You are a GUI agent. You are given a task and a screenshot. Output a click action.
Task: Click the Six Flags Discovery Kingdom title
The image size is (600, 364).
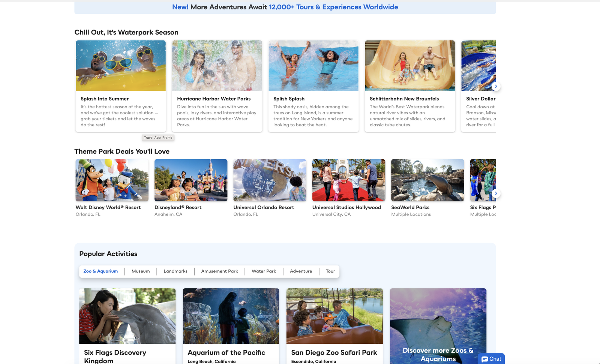coord(115,357)
